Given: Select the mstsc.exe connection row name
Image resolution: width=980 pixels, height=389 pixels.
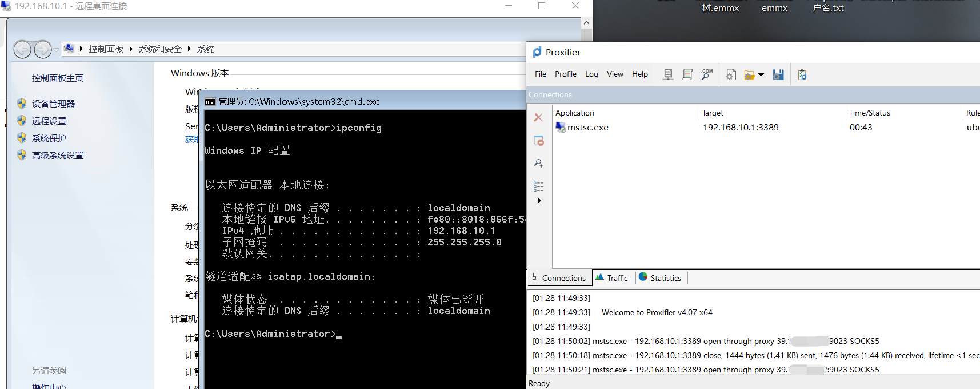Looking at the screenshot, I should tap(588, 128).
